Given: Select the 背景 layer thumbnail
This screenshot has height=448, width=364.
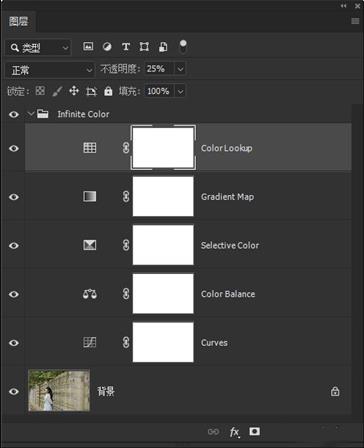Looking at the screenshot, I should click(59, 390).
